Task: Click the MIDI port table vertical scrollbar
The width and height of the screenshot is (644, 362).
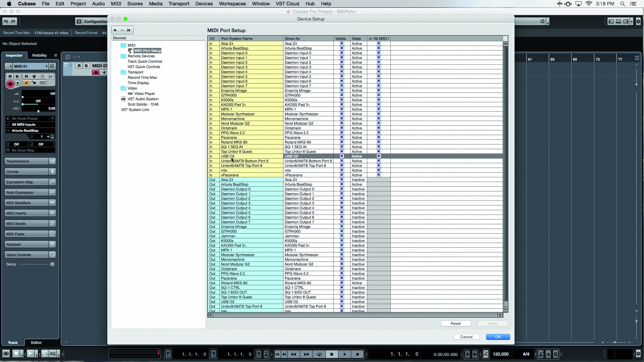Action: click(505, 174)
